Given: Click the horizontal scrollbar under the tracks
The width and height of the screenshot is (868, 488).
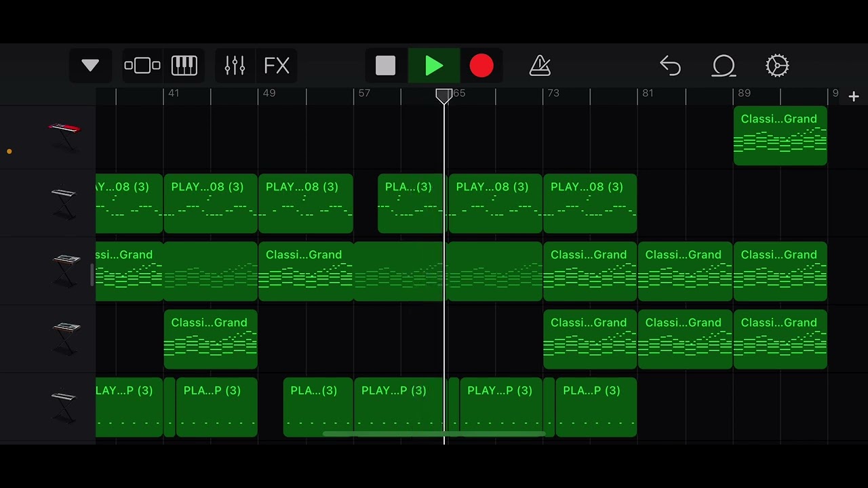Looking at the screenshot, I should (x=434, y=434).
